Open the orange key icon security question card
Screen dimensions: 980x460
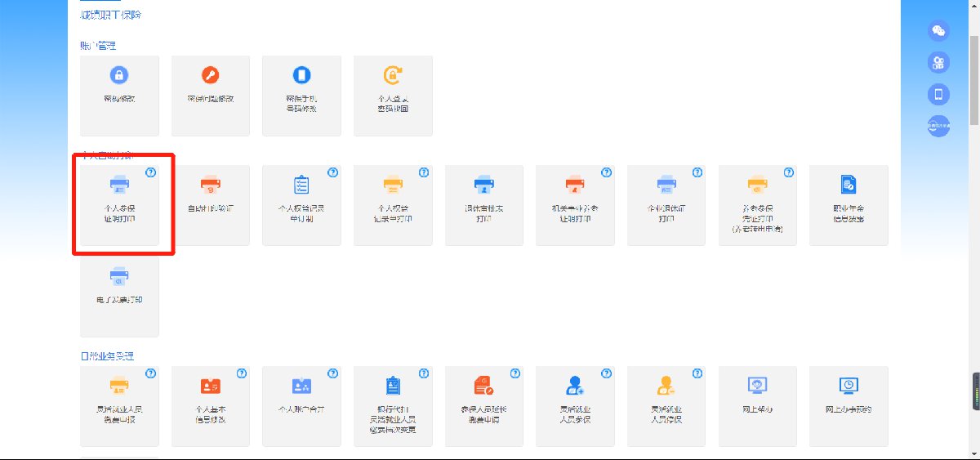pyautogui.click(x=210, y=96)
